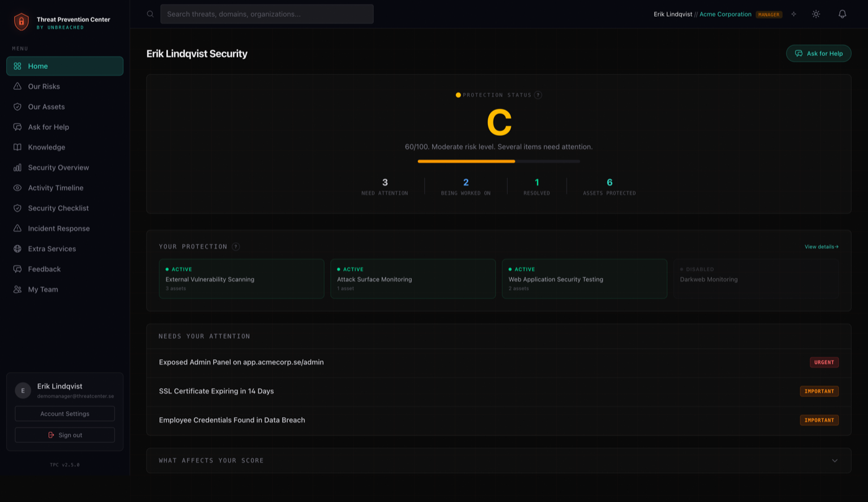The height and width of the screenshot is (502, 868).
Task: Click the threats search input field
Action: [x=267, y=14]
